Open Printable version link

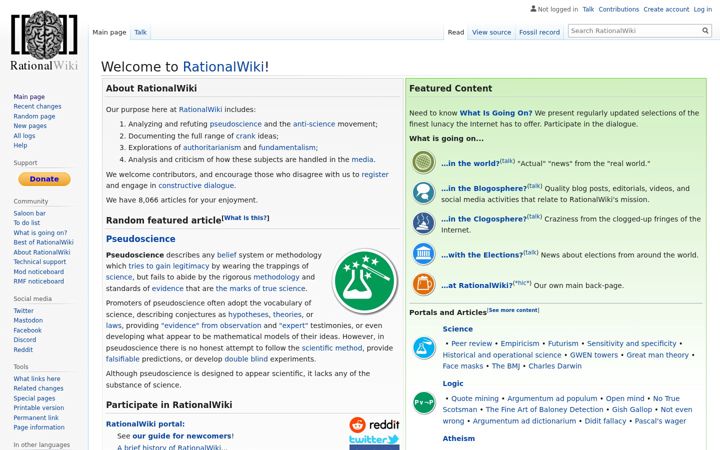pyautogui.click(x=39, y=408)
